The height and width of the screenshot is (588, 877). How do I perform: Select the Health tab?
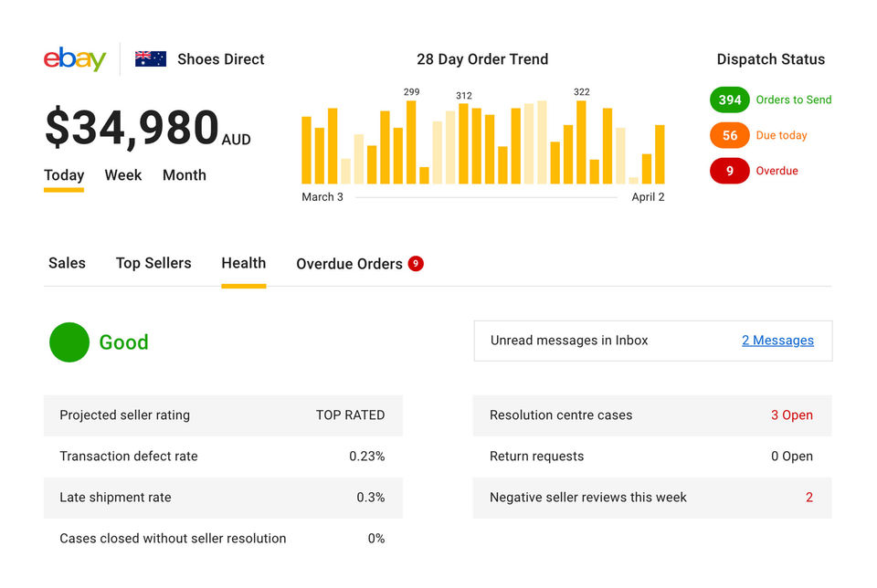pyautogui.click(x=244, y=263)
